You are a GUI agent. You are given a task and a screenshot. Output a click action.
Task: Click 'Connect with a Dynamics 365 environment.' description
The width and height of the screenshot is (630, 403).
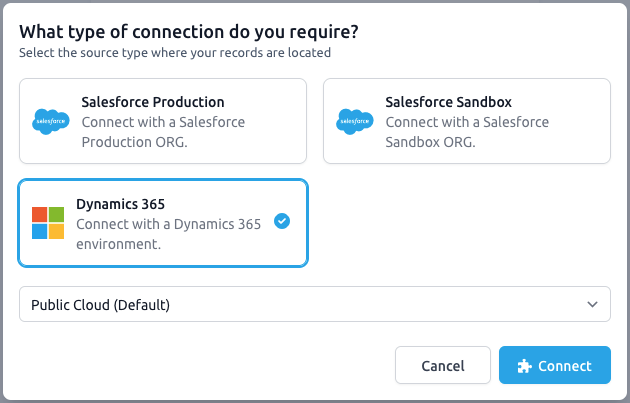click(168, 234)
